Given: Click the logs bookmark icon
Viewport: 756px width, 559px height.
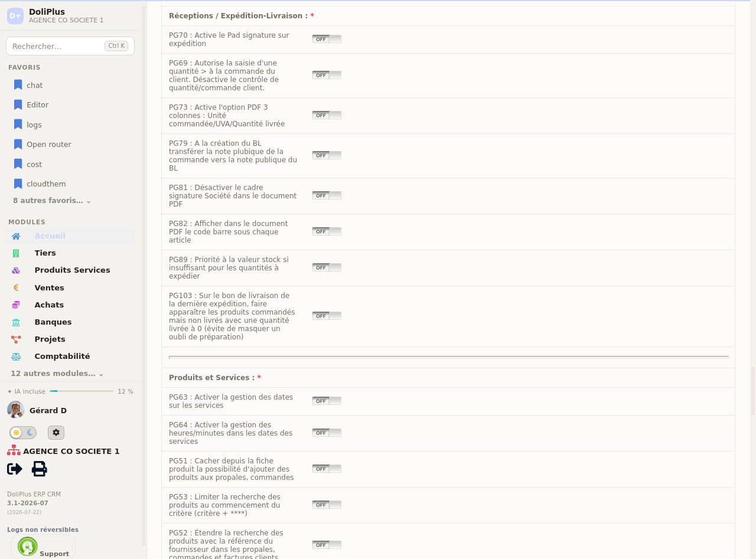Looking at the screenshot, I should point(18,125).
